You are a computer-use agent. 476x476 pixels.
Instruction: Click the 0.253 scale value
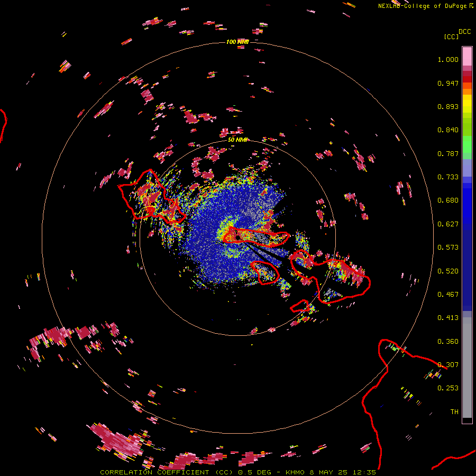448,388
